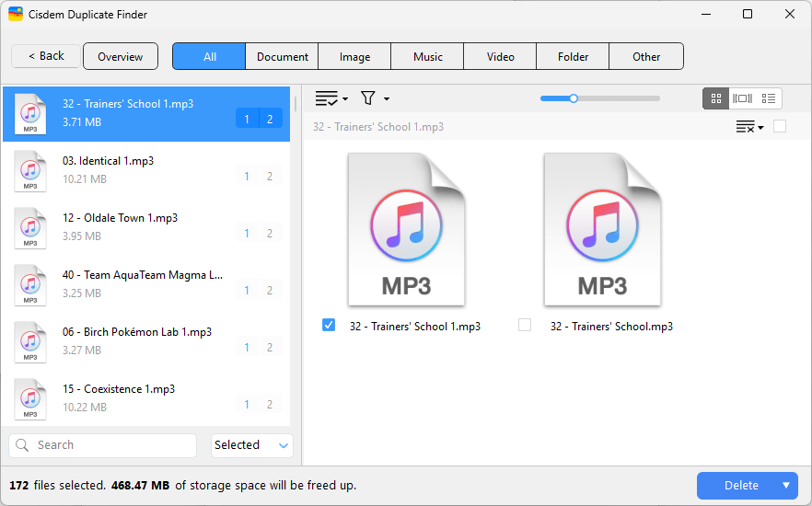
Task: Switch to the Document tab
Action: [x=283, y=56]
